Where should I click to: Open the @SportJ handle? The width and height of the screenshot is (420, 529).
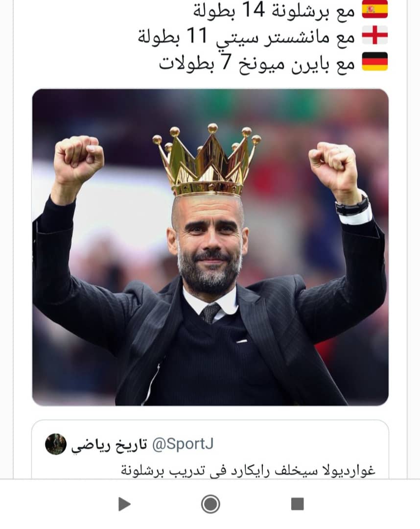183,444
